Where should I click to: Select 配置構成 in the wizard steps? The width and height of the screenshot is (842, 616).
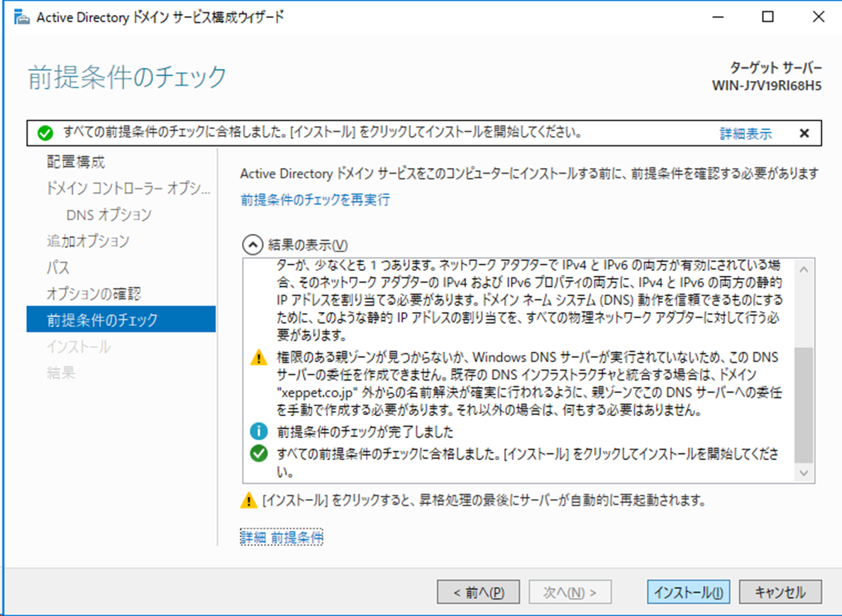(x=76, y=162)
